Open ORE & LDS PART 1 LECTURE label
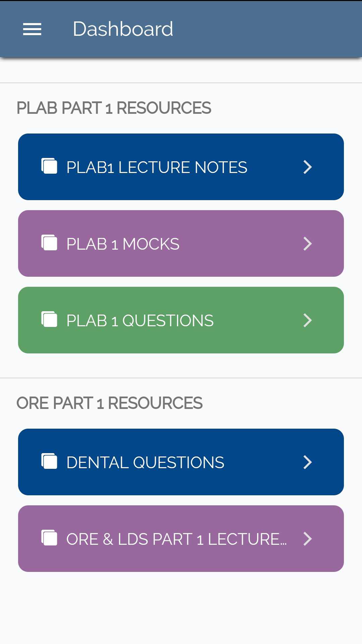The height and width of the screenshot is (644, 362). tap(176, 539)
